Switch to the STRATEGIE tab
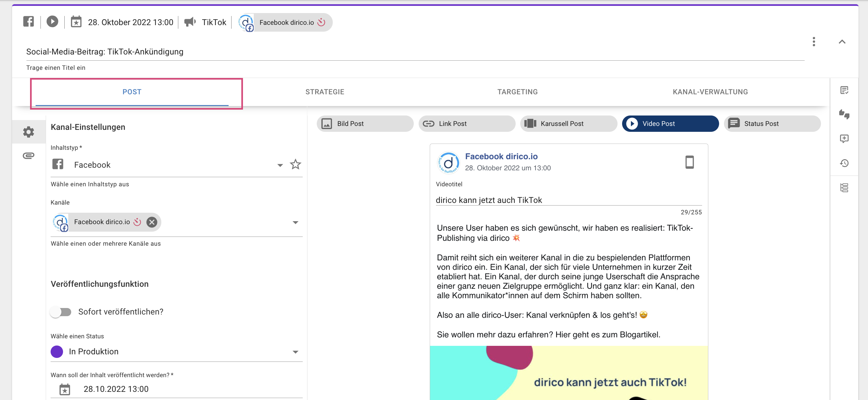This screenshot has height=400, width=868. [x=325, y=92]
